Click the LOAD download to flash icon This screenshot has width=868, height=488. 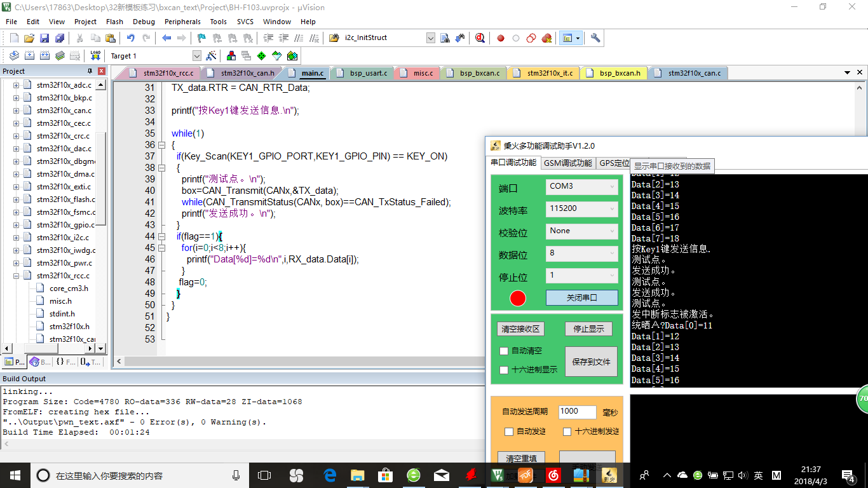point(95,56)
